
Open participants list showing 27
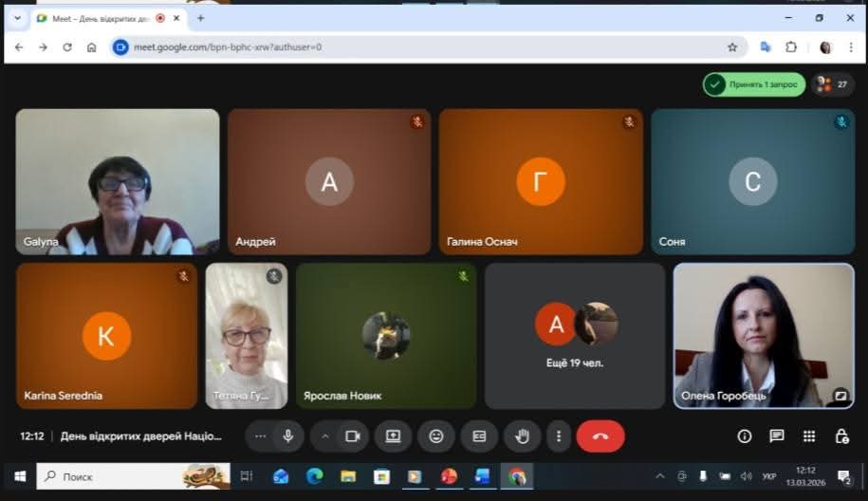coord(833,84)
